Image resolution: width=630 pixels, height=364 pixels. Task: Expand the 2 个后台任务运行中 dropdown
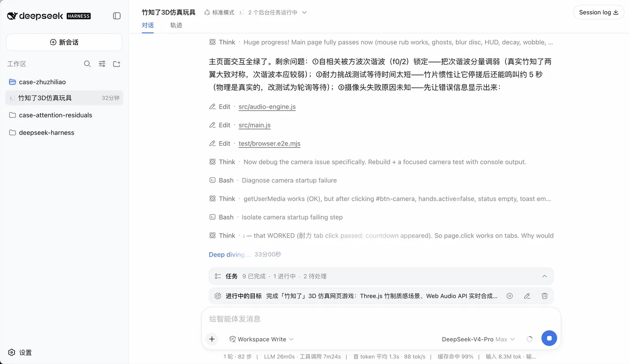[273, 13]
